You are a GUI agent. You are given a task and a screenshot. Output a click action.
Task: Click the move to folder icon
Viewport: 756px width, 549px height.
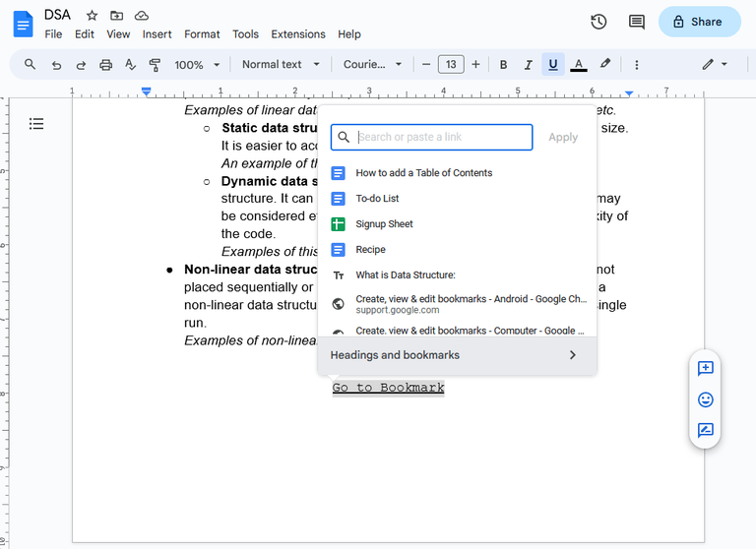click(x=117, y=16)
